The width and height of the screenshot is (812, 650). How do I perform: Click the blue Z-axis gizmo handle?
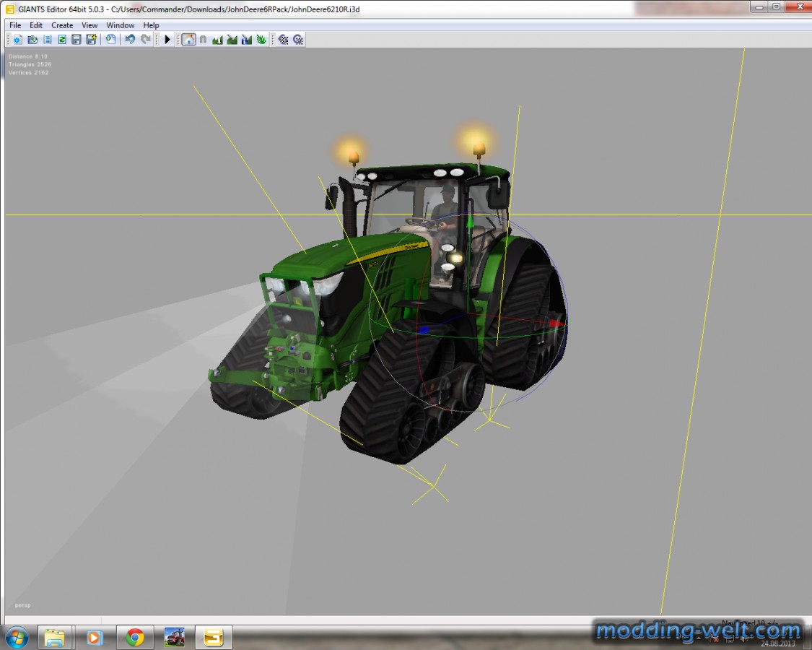[x=423, y=329]
